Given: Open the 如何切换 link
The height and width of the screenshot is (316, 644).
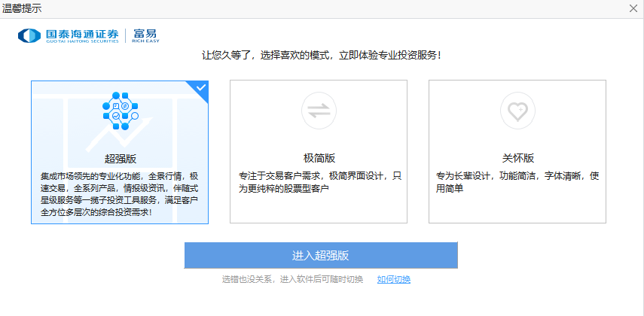Looking at the screenshot, I should (x=394, y=279).
